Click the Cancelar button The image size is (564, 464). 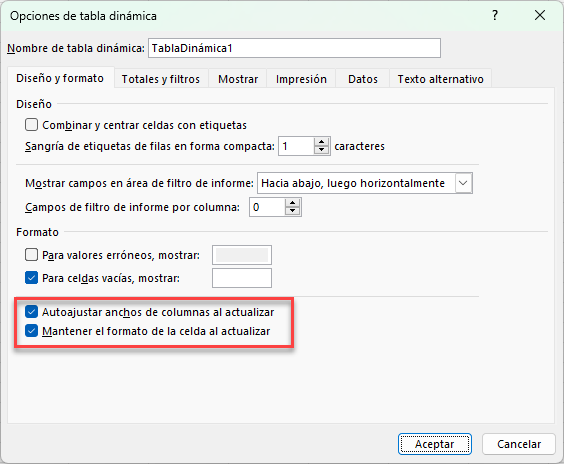pyautogui.click(x=519, y=444)
